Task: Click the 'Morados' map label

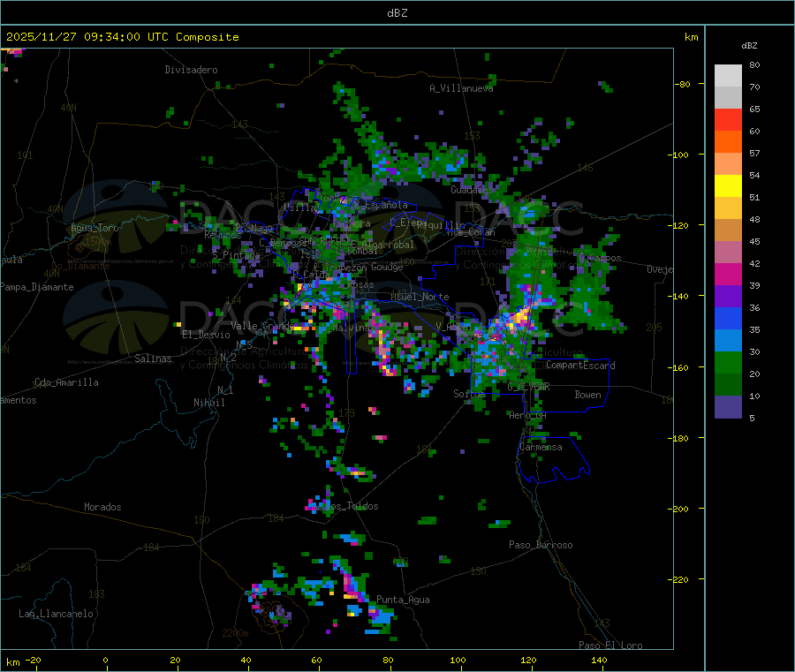Action: coord(102,507)
